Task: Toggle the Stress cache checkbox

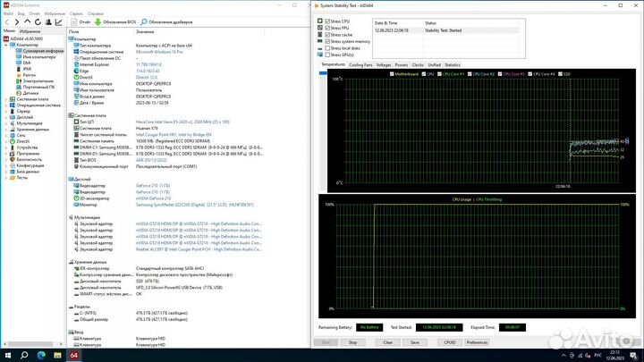Action: (327, 35)
